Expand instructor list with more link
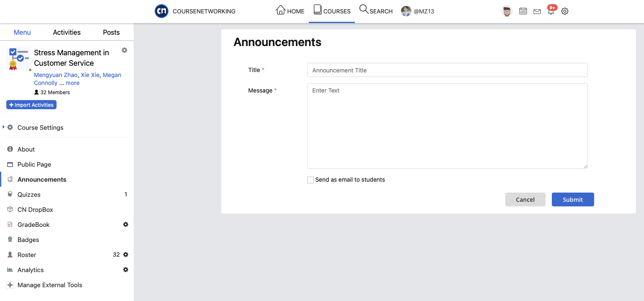 pyautogui.click(x=72, y=83)
